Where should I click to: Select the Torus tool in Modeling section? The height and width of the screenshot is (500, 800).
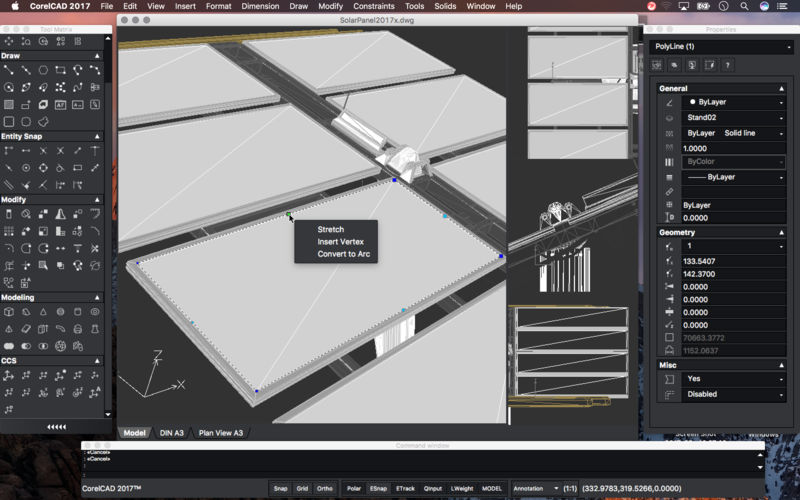click(x=95, y=312)
